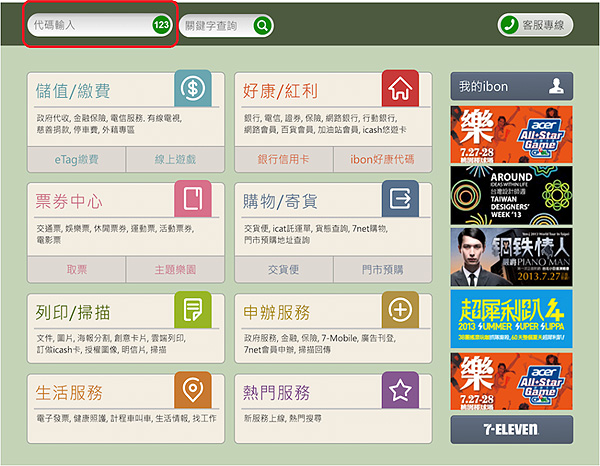Click the dollar sign 儲值/繳費 icon
The width and height of the screenshot is (600, 466).
[x=192, y=89]
